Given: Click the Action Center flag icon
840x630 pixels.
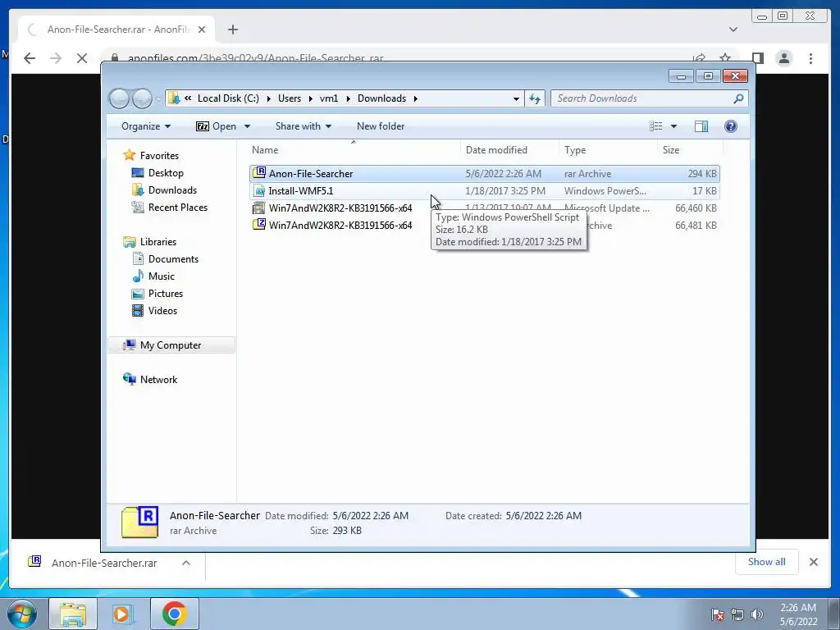Looking at the screenshot, I should [x=717, y=614].
